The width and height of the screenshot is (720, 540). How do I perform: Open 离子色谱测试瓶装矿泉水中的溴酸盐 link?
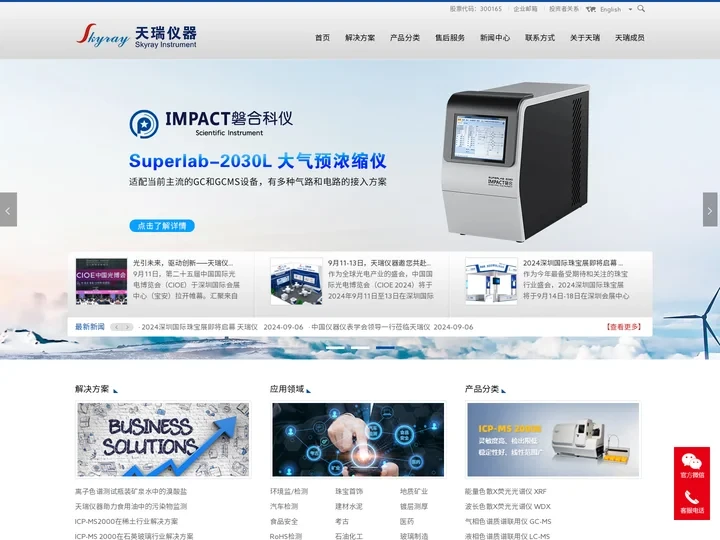click(131, 491)
